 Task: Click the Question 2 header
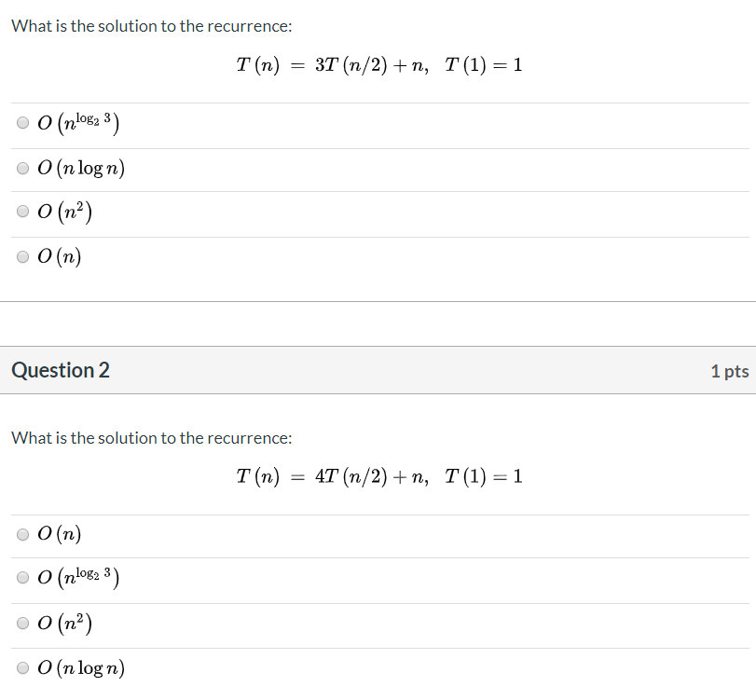coord(60,370)
